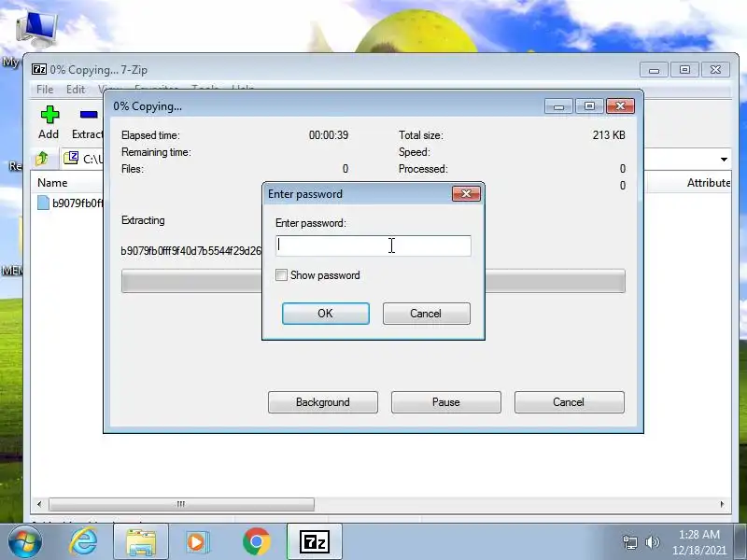Open the Edit menu in 7-Zip
The width and height of the screenshot is (747, 560).
point(76,89)
